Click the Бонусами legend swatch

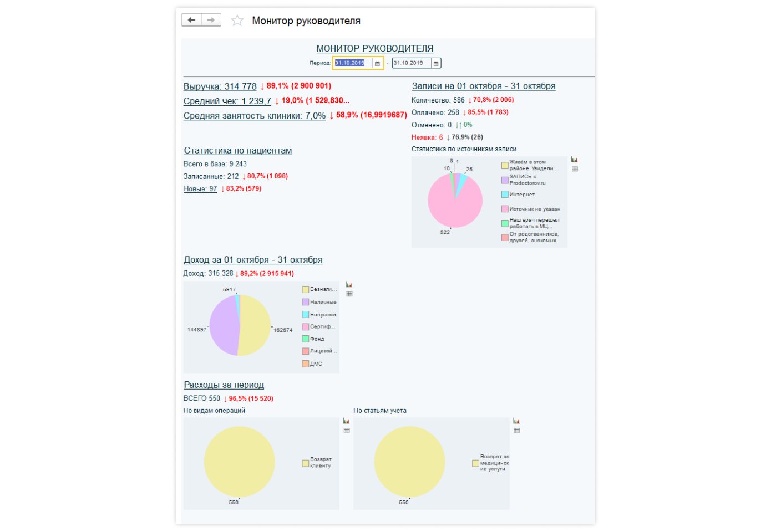point(305,314)
